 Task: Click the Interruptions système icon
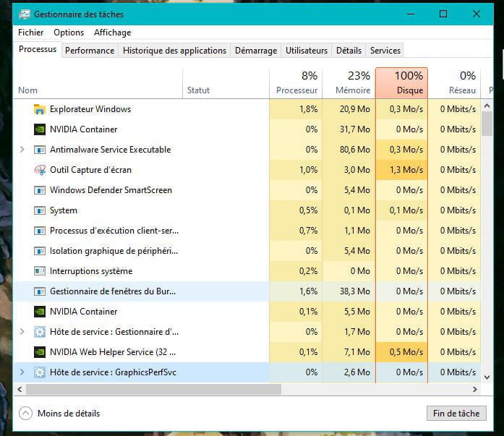tap(40, 271)
